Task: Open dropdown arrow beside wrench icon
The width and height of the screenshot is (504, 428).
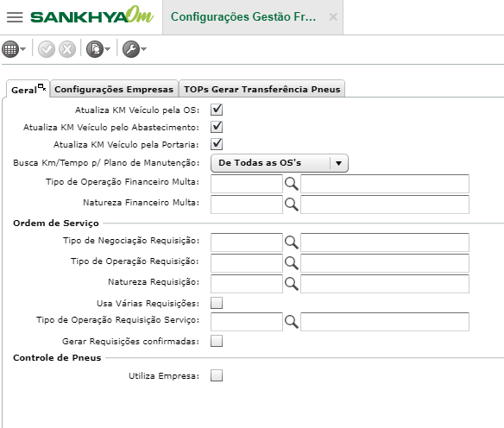Action: click(x=143, y=49)
